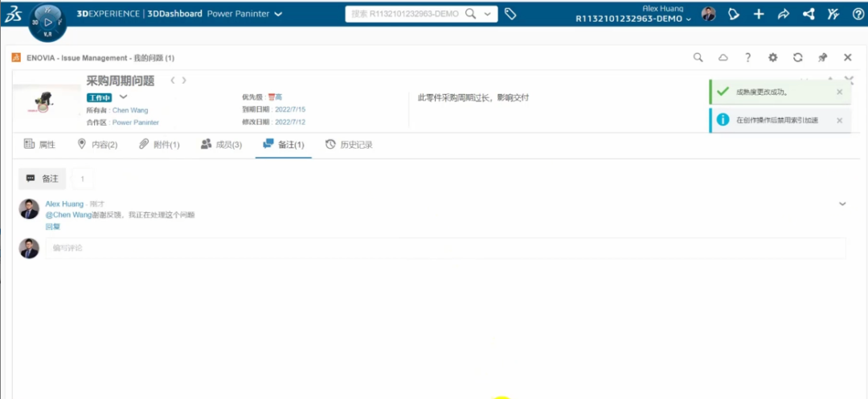Click the due date 2022/7/15
This screenshot has width=868, height=399.
pyautogui.click(x=290, y=109)
